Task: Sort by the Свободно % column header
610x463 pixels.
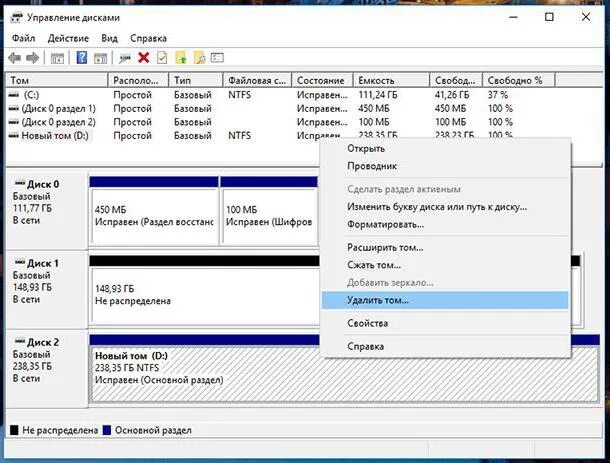Action: click(519, 81)
